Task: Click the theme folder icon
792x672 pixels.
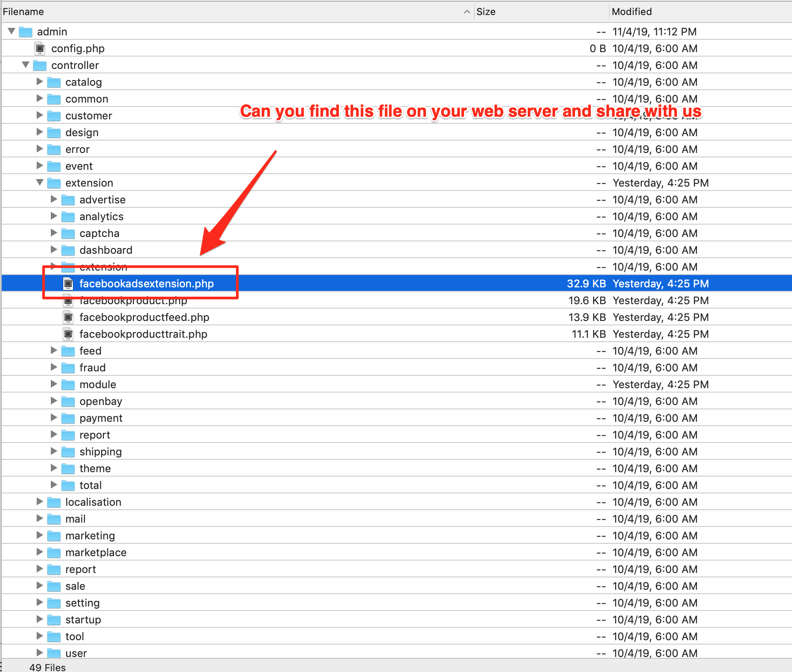Action: point(68,468)
